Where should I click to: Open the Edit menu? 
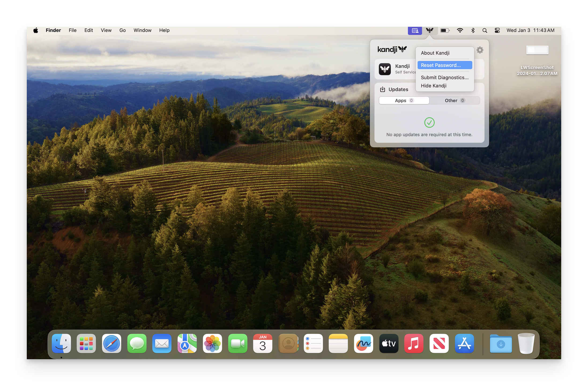point(89,30)
